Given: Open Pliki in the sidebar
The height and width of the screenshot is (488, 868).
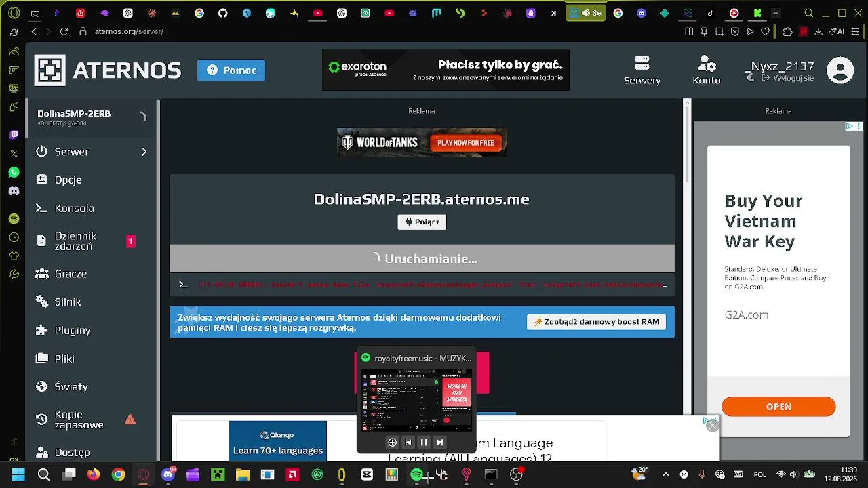Looking at the screenshot, I should pos(92,359).
